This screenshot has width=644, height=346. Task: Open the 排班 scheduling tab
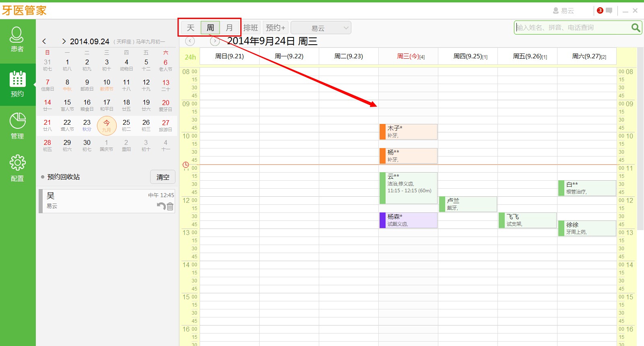250,28
